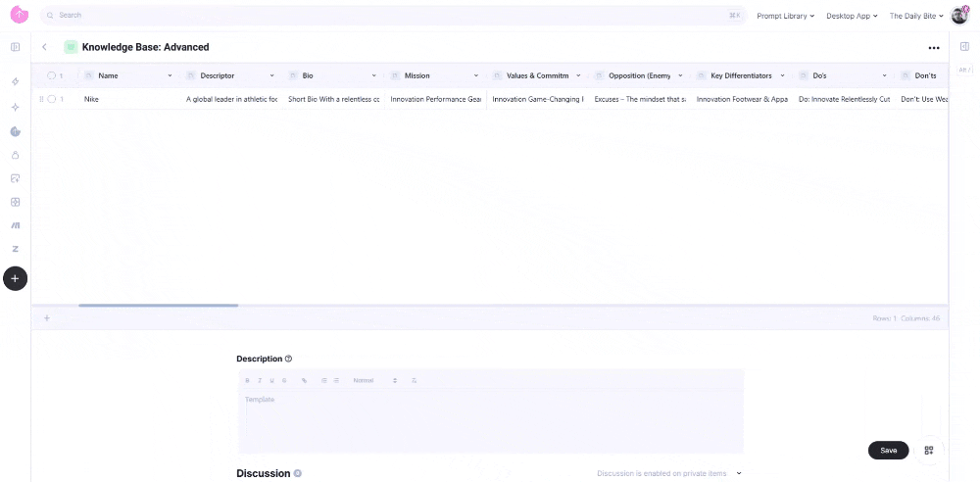This screenshot has width=980, height=482.
Task: Select cell 'Innovation Performance Gear'
Action: (436, 99)
